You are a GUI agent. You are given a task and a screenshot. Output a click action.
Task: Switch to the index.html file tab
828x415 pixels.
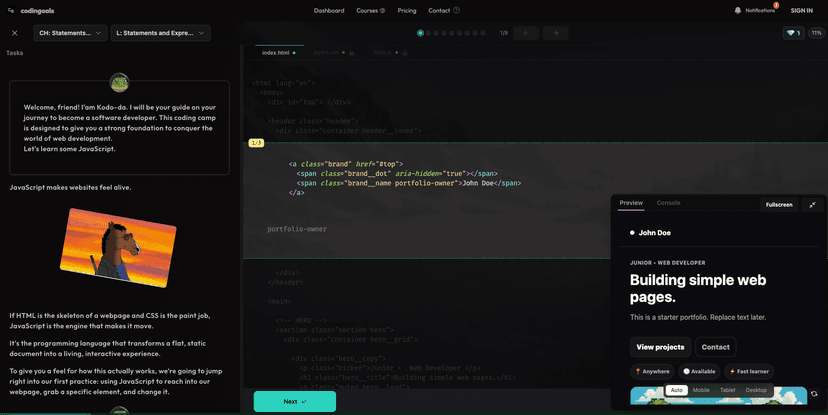click(x=279, y=53)
